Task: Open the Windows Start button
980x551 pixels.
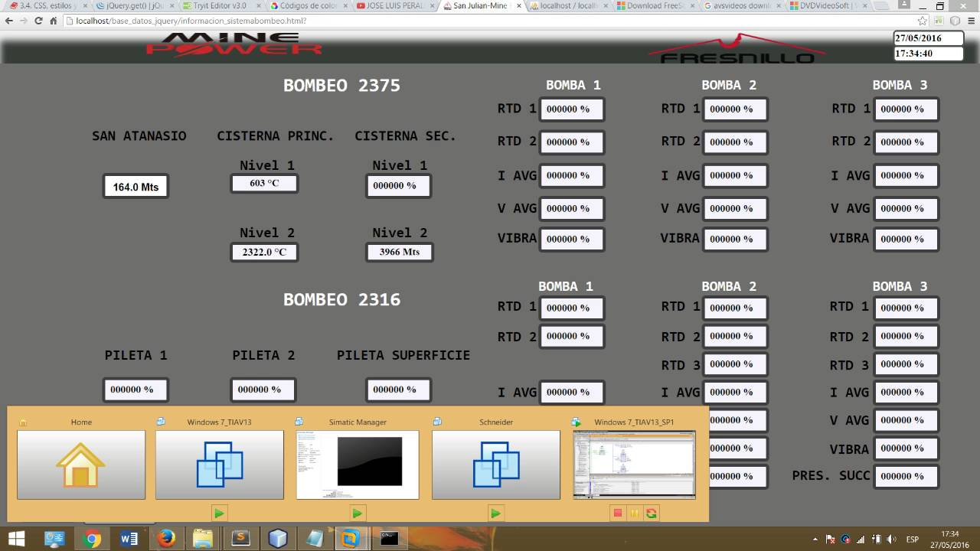Action: point(15,539)
